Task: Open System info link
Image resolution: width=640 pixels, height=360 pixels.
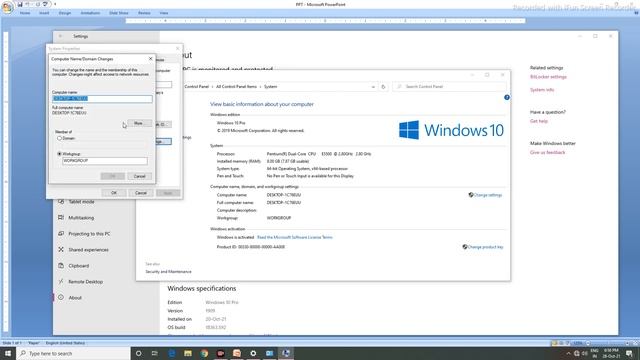Action: tap(542, 90)
